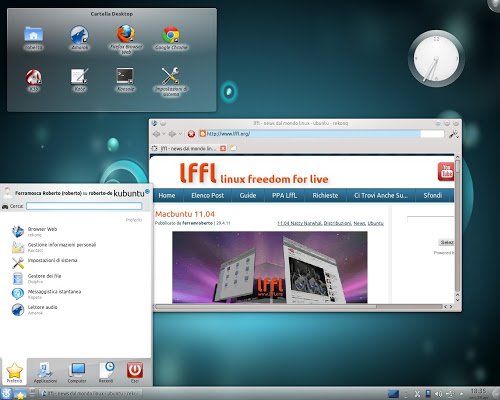Open Firefox Browser Web desktop icon
500x400 pixels.
point(126,39)
